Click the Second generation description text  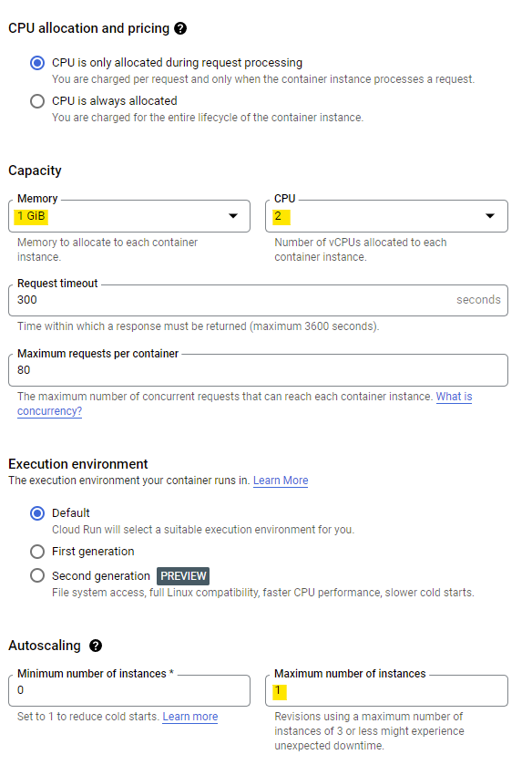pyautogui.click(x=263, y=593)
